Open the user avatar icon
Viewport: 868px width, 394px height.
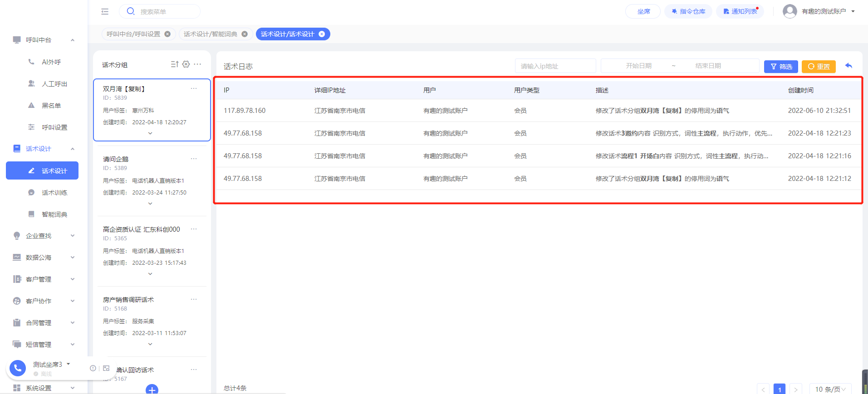(790, 11)
